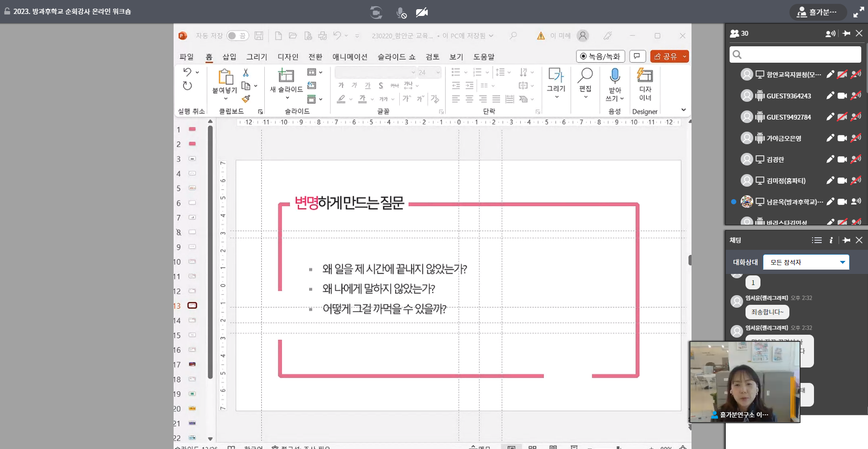The image size is (868, 449).
Task: Switch to the insert (삽입) tab
Action: (230, 57)
